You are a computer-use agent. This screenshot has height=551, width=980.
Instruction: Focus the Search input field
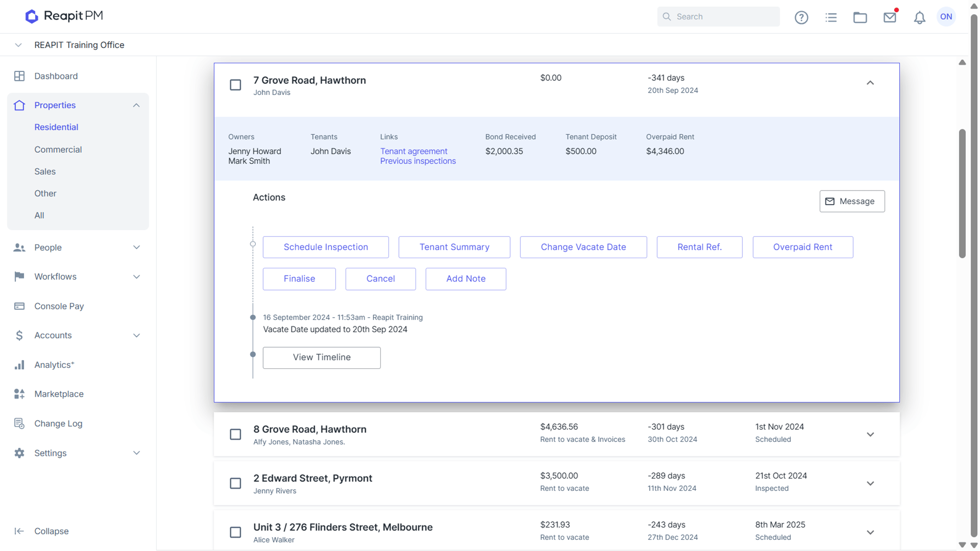(718, 17)
